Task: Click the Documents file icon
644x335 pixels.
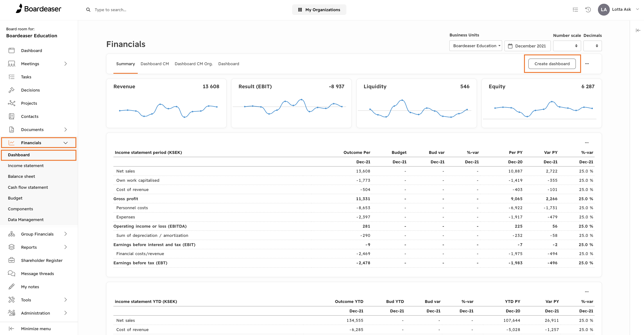Action: pos(11,130)
